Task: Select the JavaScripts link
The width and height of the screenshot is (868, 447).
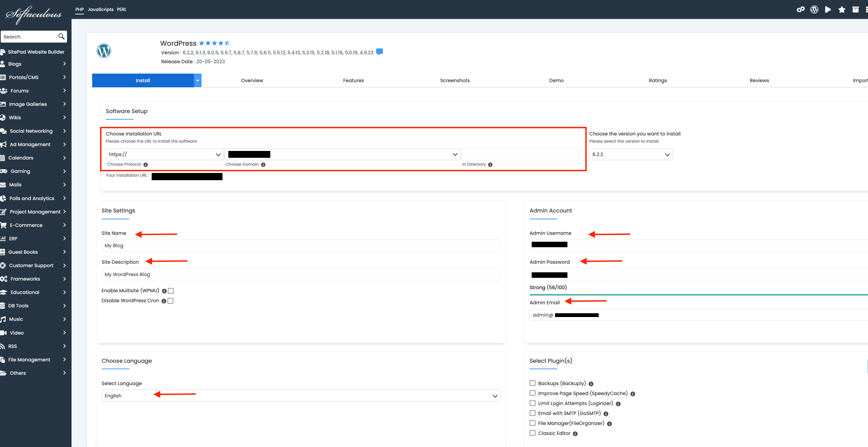Action: 100,9
